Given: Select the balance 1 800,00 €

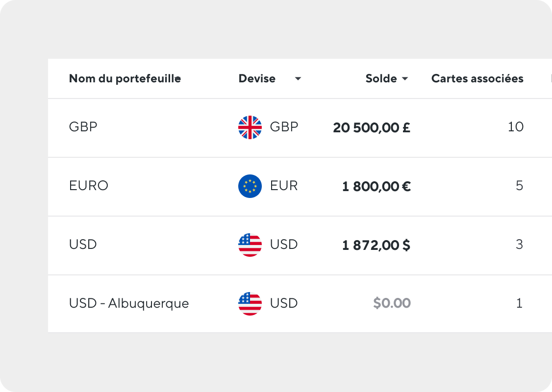Looking at the screenshot, I should (x=376, y=186).
